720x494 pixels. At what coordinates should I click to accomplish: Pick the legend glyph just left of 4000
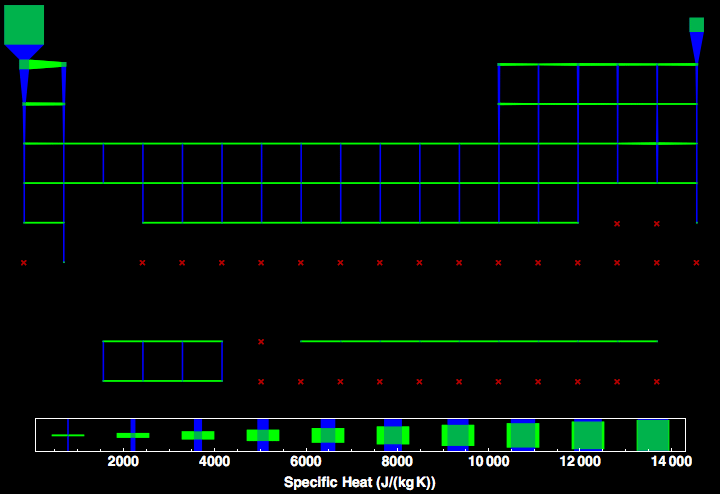tap(198, 435)
